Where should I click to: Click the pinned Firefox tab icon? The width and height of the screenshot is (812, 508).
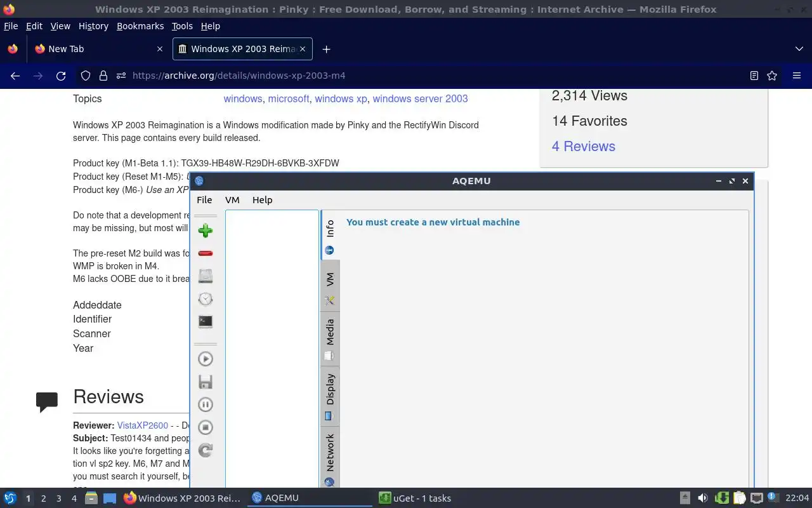pyautogui.click(x=13, y=49)
